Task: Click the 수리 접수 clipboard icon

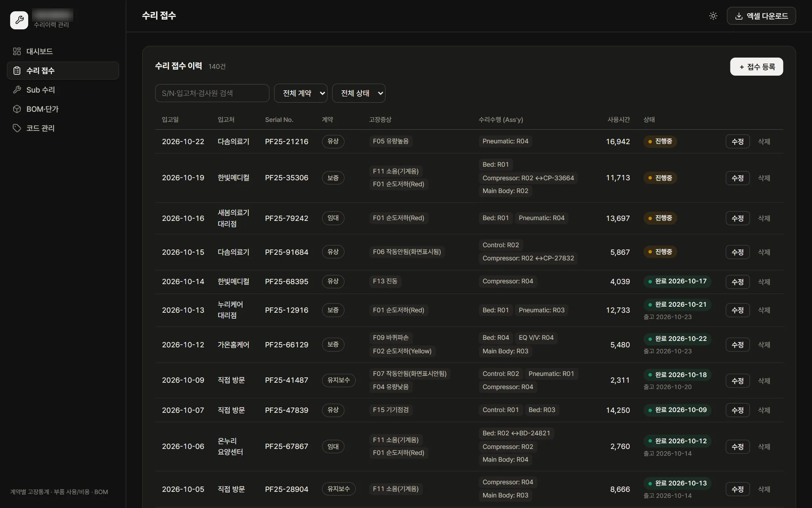Action: [x=17, y=70]
